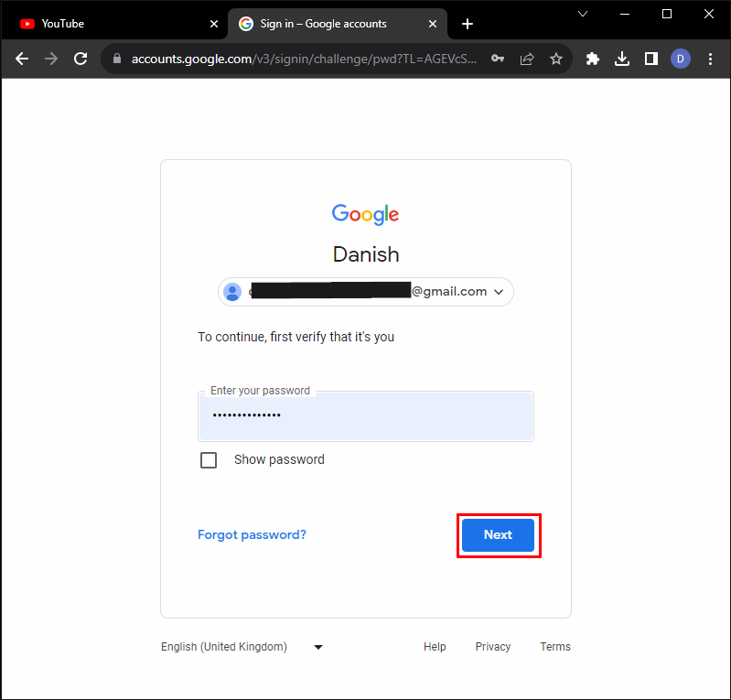
Task: Open the Privacy link in footer
Action: pos(493,647)
